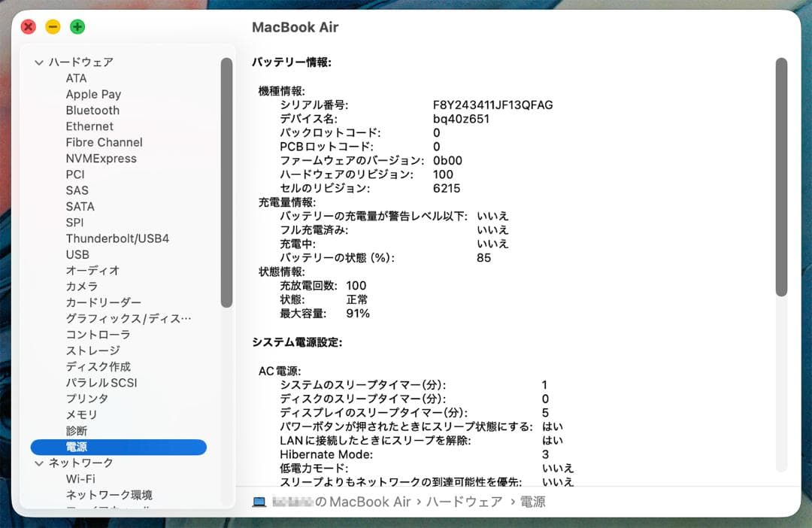812x528 pixels.
Task: Collapse the ネットワーク section
Action: tap(39, 463)
